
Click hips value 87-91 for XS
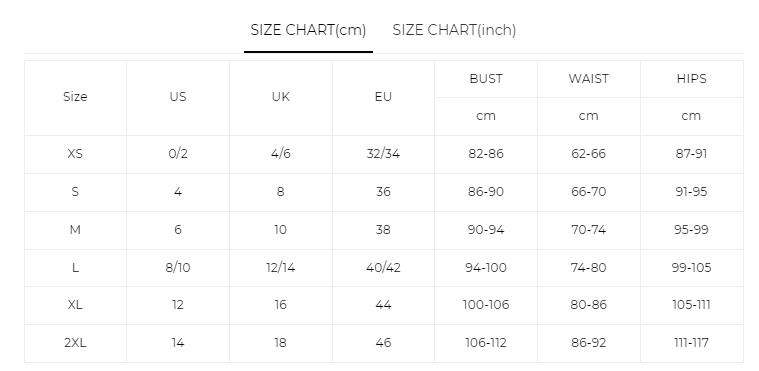pos(691,154)
